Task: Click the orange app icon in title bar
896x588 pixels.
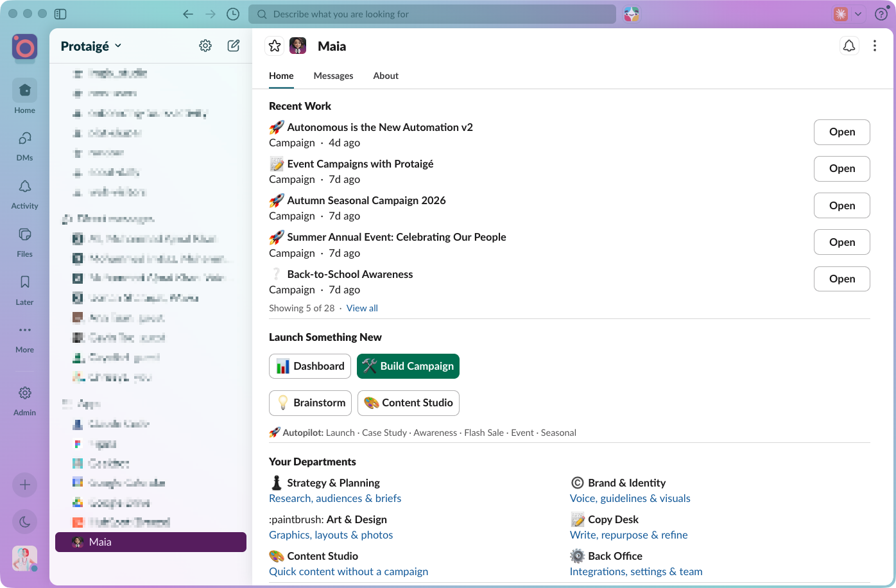Action: coord(841,14)
